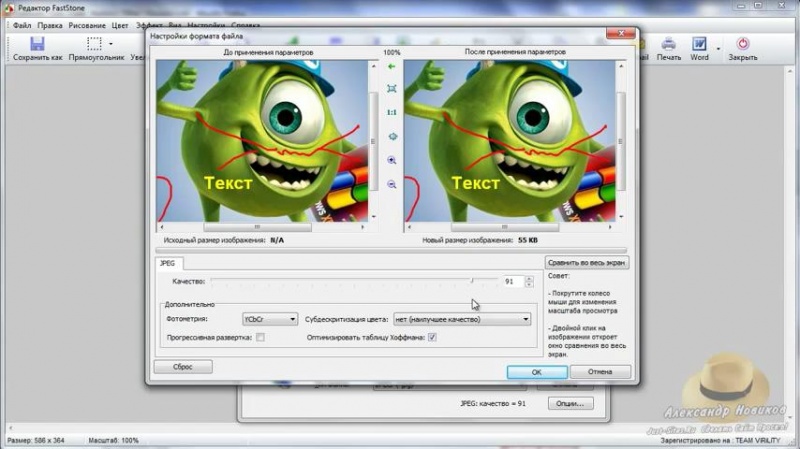Select the Rectangle capture tool

click(94, 44)
